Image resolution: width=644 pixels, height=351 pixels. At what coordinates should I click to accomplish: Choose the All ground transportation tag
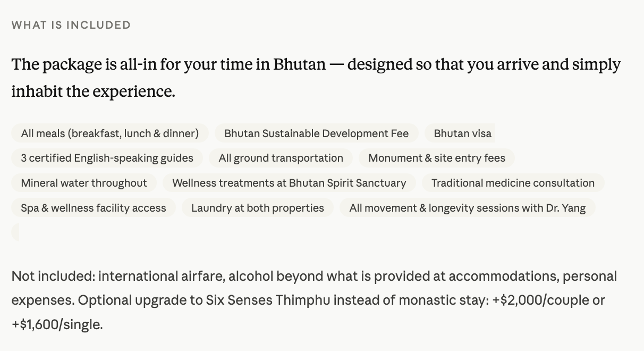point(281,158)
